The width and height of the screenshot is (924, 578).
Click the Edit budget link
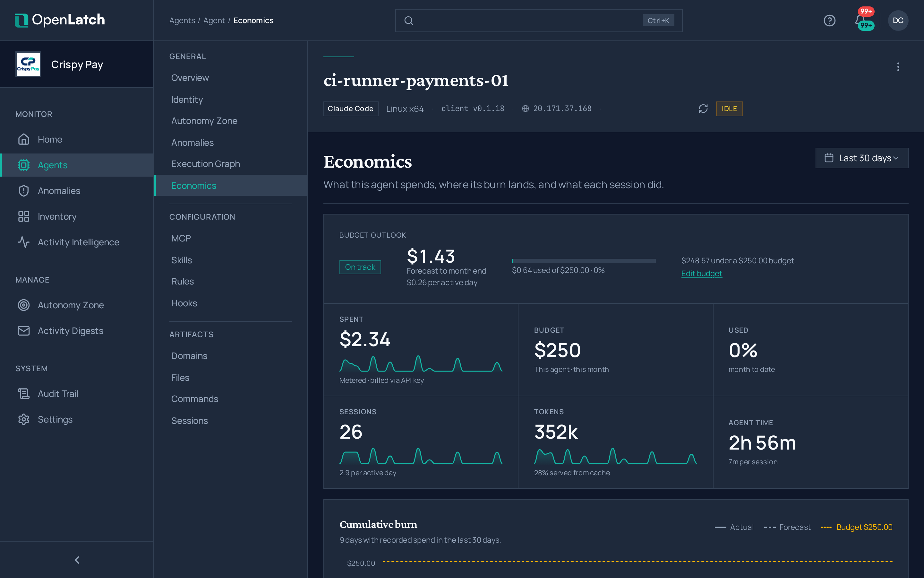pos(701,273)
